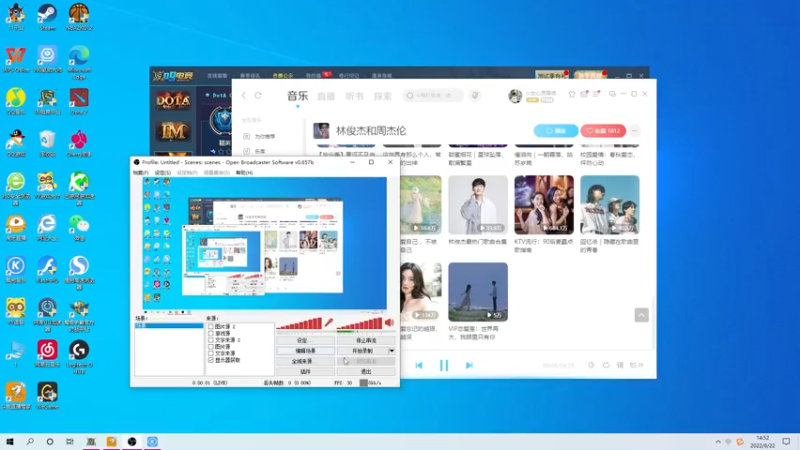The width and height of the screenshot is (800, 450).
Task: Go back in the music player
Action: tap(244, 95)
